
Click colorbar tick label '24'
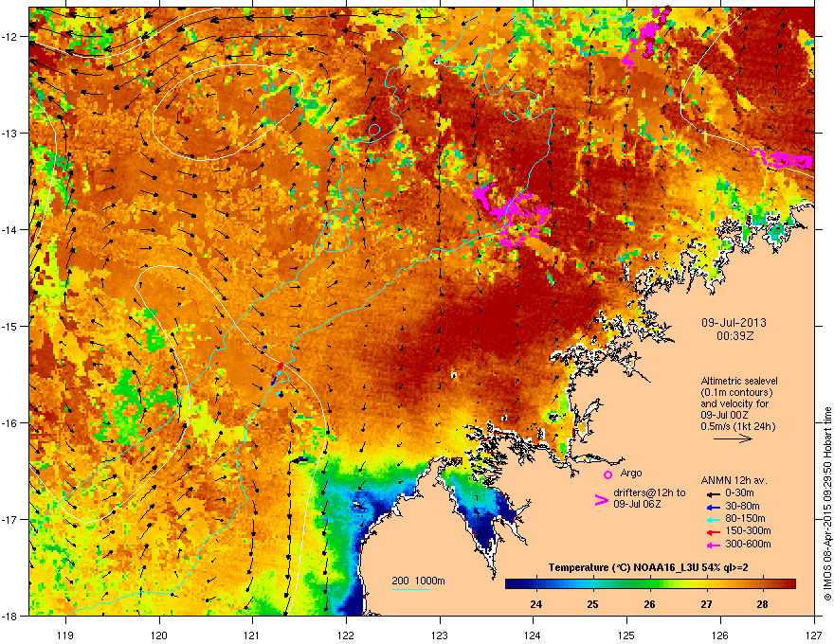[x=536, y=604]
